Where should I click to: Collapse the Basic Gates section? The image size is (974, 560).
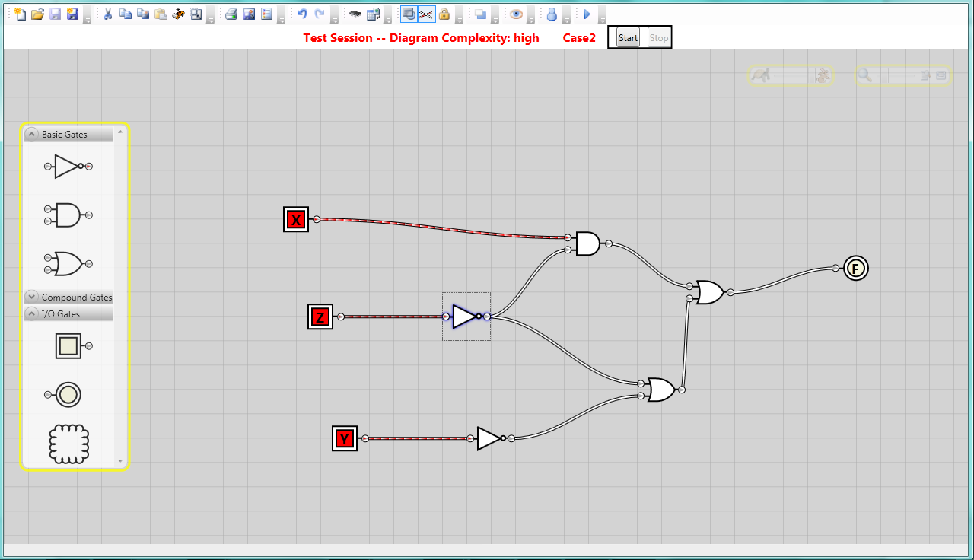(x=31, y=135)
